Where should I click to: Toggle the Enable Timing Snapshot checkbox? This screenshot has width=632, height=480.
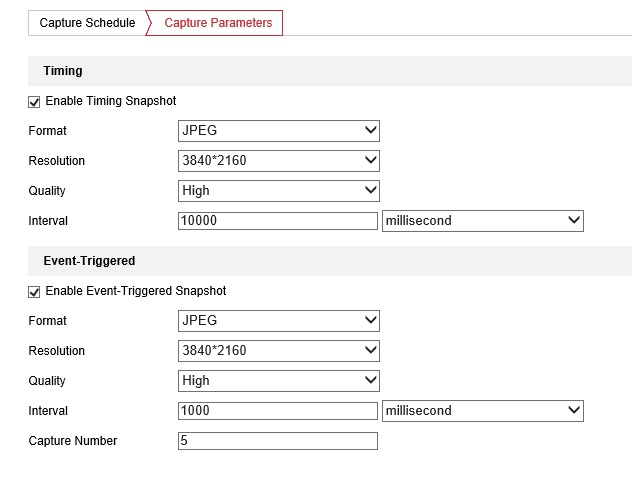coord(35,102)
